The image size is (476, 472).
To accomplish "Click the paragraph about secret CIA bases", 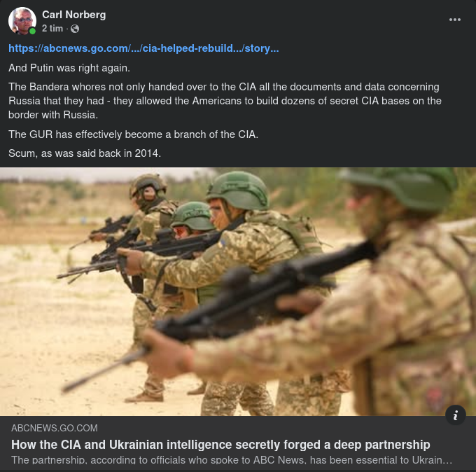I will [x=225, y=101].
